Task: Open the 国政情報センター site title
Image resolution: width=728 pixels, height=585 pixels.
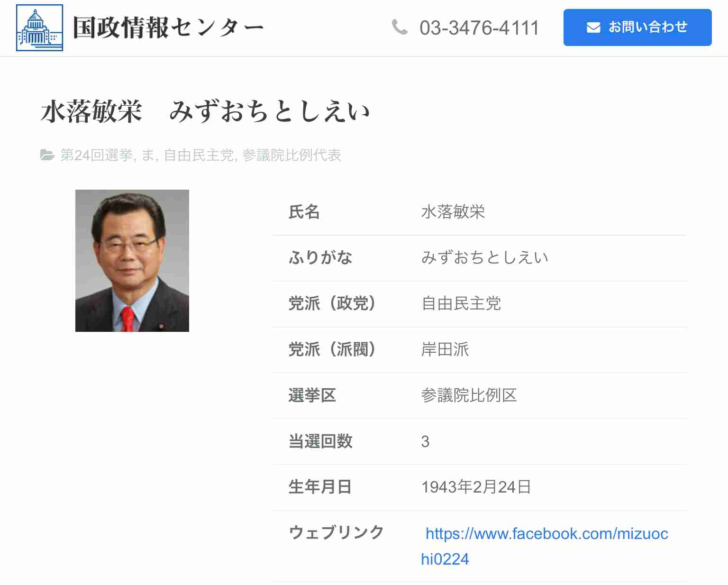Action: tap(168, 27)
